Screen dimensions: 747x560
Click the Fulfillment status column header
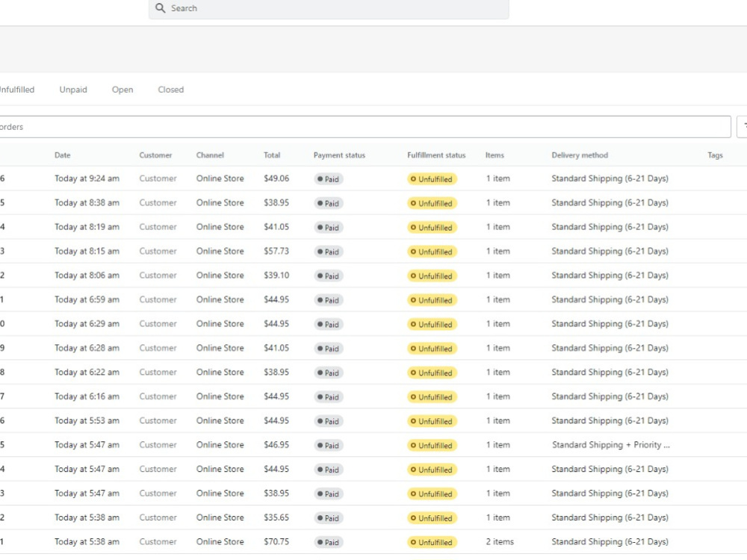point(436,155)
